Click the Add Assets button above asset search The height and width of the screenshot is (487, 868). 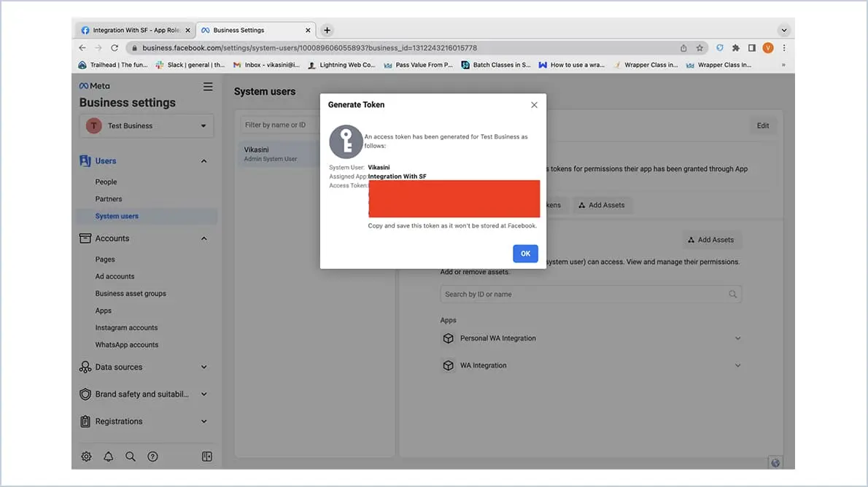[x=711, y=240]
